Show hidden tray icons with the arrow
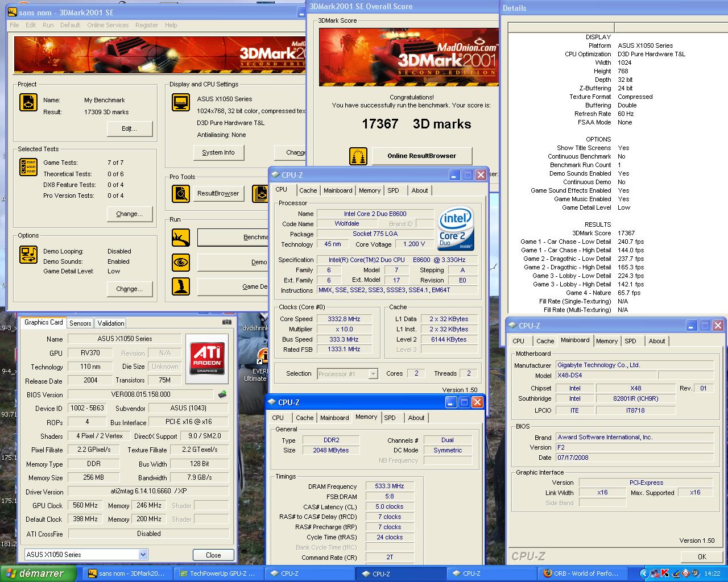728x582 pixels. point(644,573)
